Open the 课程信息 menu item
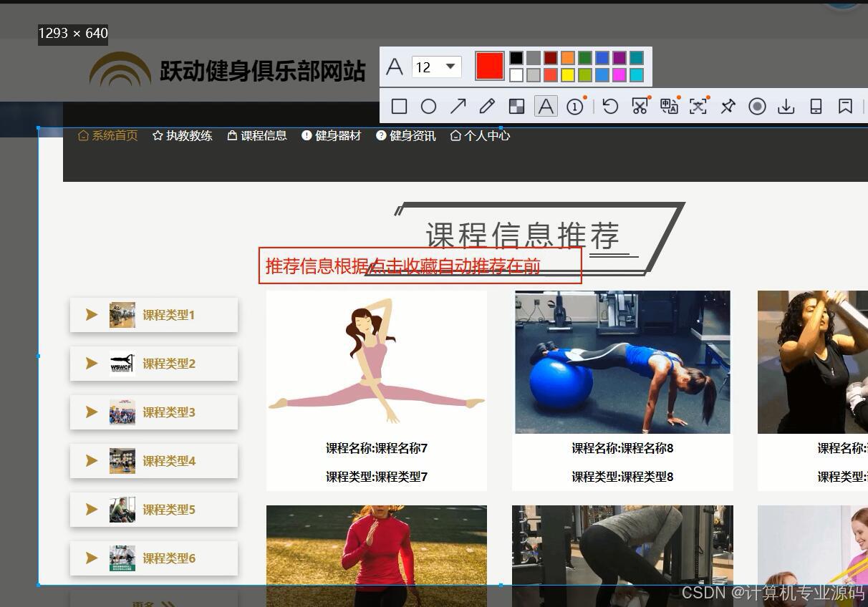Viewport: 868px width, 607px height. 257,135
